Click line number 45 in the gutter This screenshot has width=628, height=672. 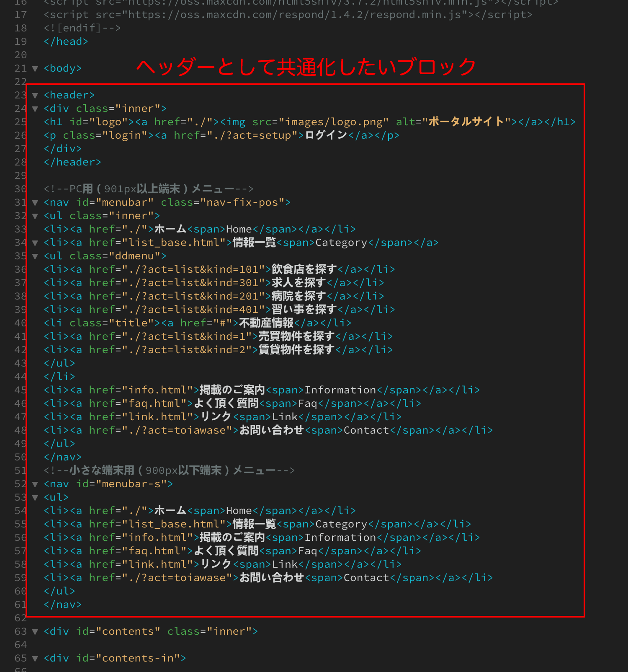click(21, 390)
